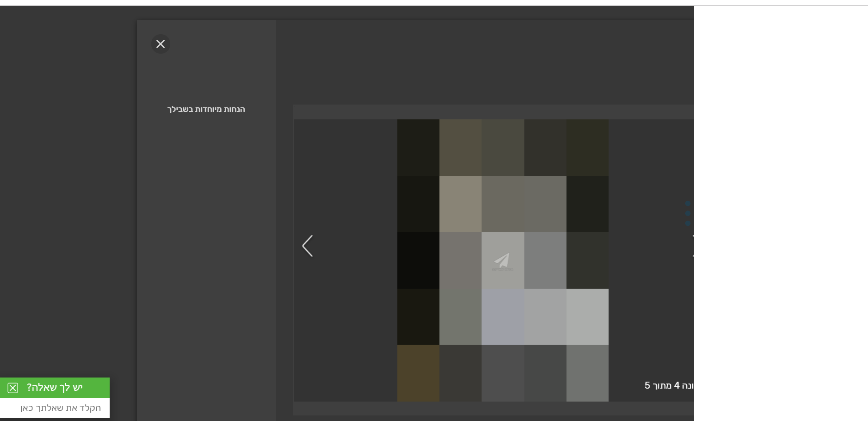Click the paper plane watermark logo in photo
This screenshot has width=868, height=421.
(x=502, y=261)
